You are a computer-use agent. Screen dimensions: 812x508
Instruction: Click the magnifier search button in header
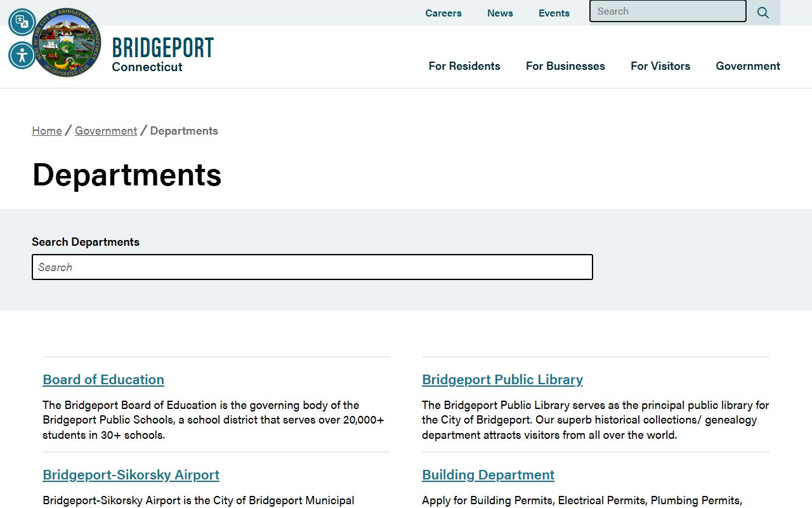pos(763,13)
